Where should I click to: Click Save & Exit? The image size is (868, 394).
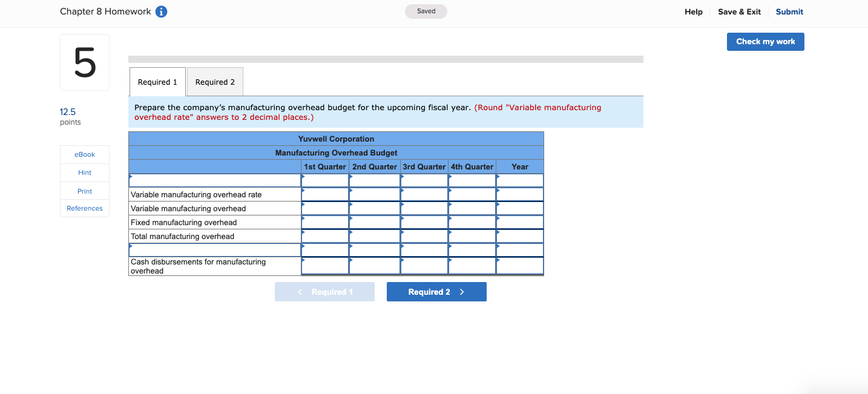click(x=739, y=11)
